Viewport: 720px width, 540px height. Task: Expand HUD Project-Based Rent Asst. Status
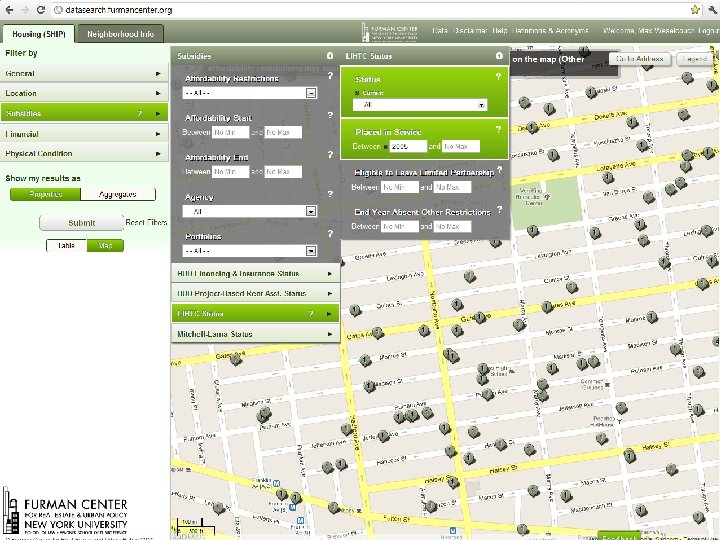pyautogui.click(x=255, y=293)
